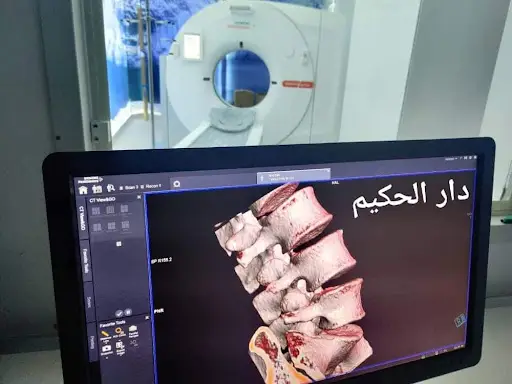Open the CT View&GO vertical side tab
This screenshot has height=384, width=512.
tap(82, 218)
